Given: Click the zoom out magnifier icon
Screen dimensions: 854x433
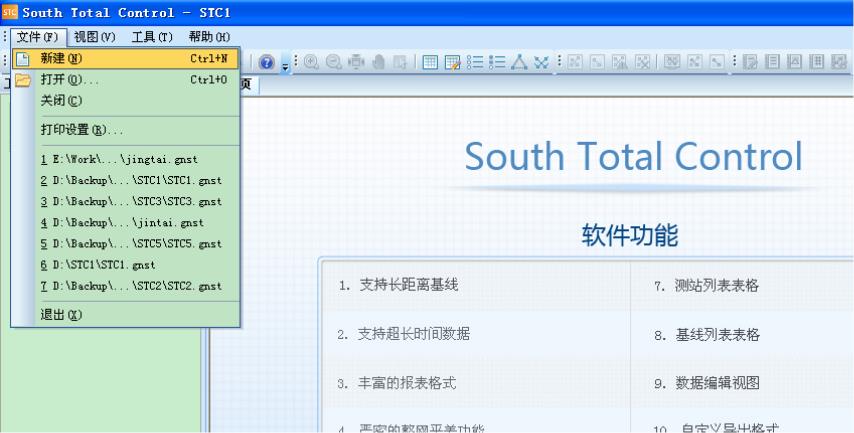Looking at the screenshot, I should point(334,62).
